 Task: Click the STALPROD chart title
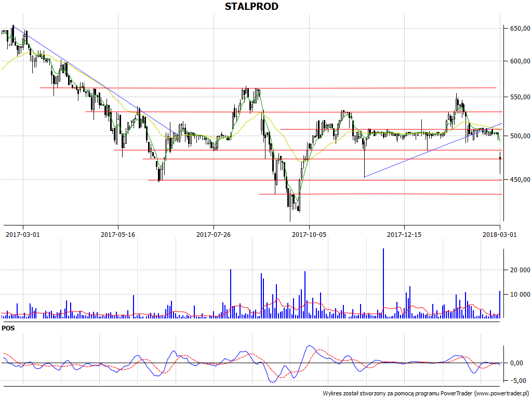pyautogui.click(x=251, y=6)
